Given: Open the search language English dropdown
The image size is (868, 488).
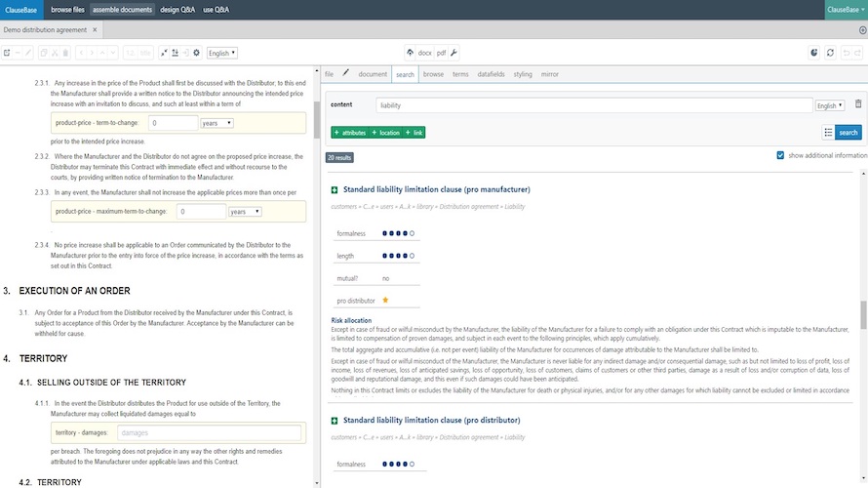Looking at the screenshot, I should point(829,105).
